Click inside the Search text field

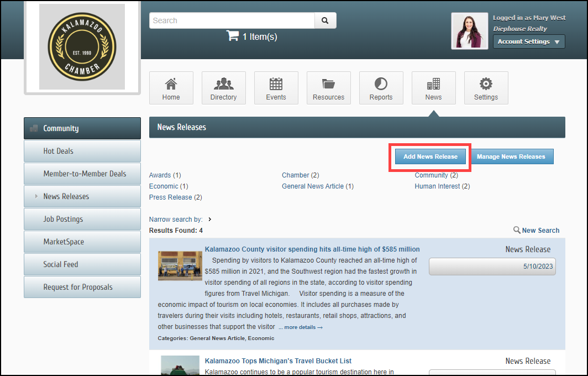232,20
